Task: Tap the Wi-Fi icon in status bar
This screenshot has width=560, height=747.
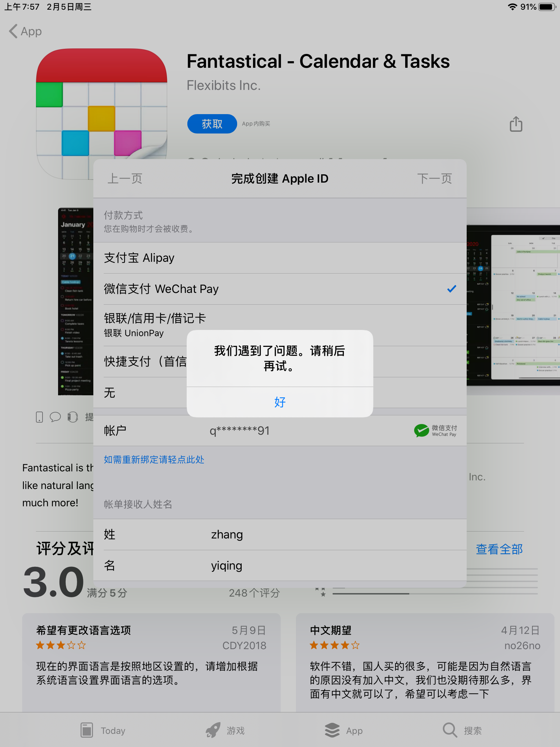Action: 512,7
